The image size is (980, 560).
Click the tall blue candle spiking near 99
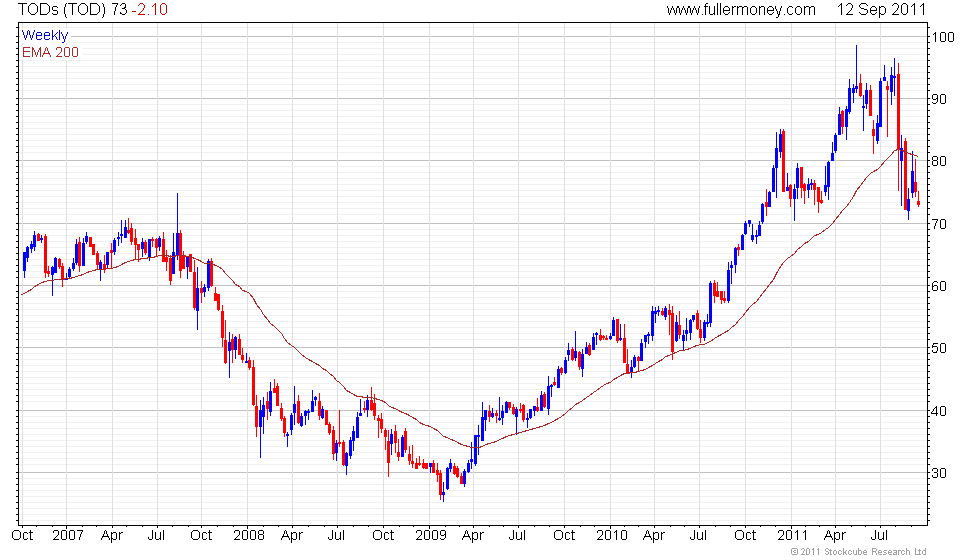tap(856, 69)
